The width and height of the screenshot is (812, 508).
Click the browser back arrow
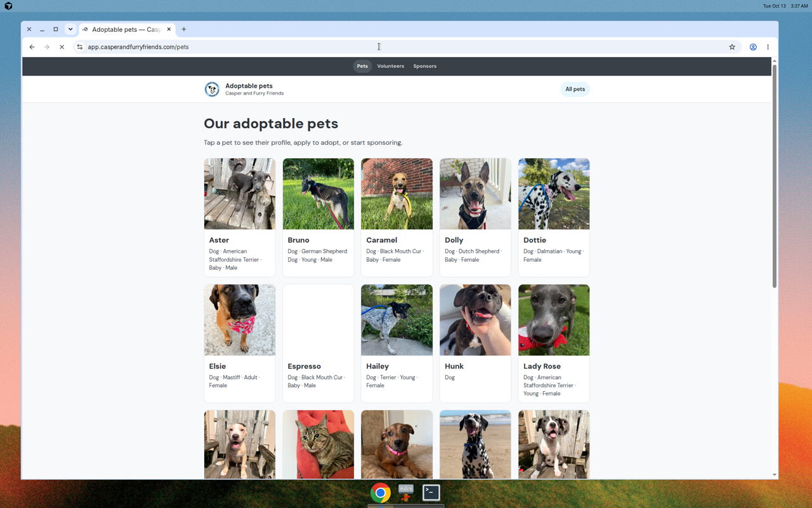point(32,47)
